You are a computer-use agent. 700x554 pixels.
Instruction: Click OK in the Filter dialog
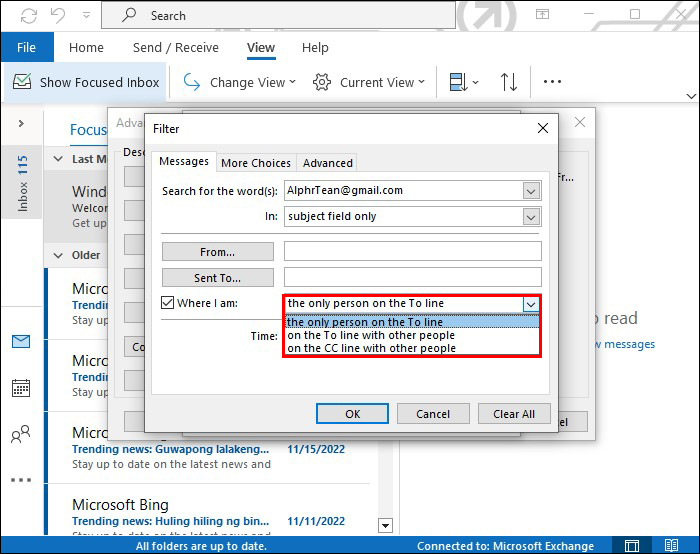pos(352,414)
